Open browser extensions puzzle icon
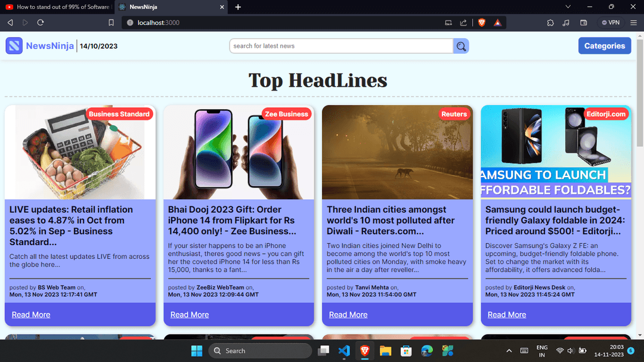The width and height of the screenshot is (644, 362). click(550, 23)
